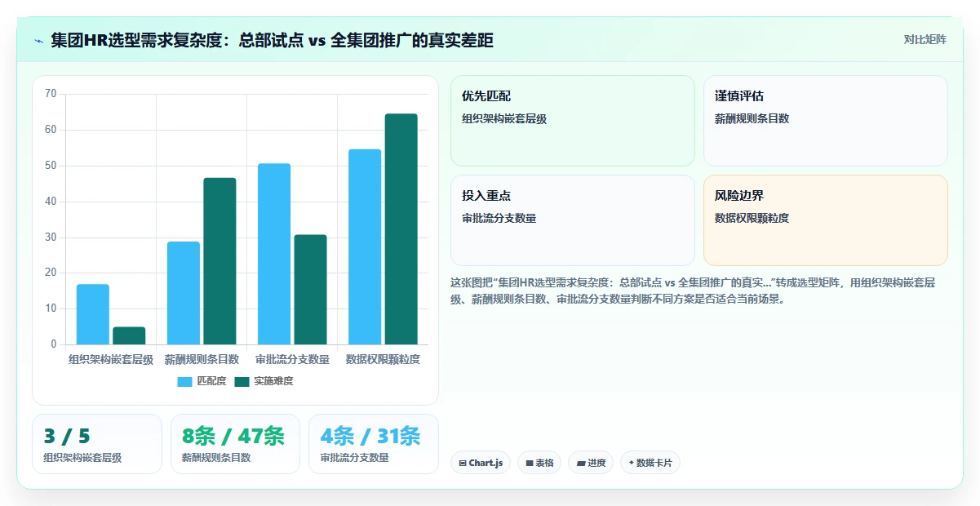This screenshot has width=980, height=506.
Task: Click the 表格 tag icon
Action: 530,463
